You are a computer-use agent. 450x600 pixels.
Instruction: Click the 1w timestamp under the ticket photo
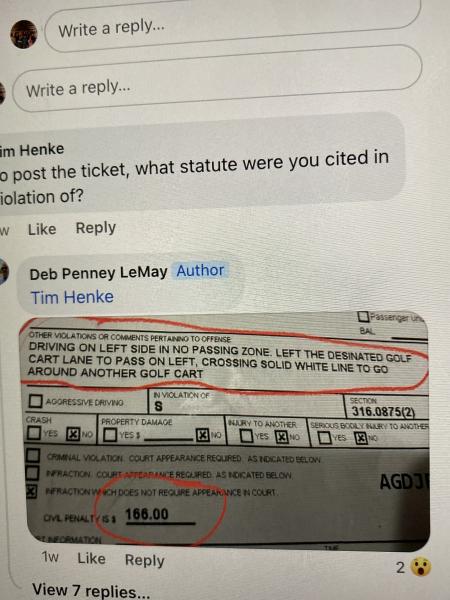click(x=50, y=557)
